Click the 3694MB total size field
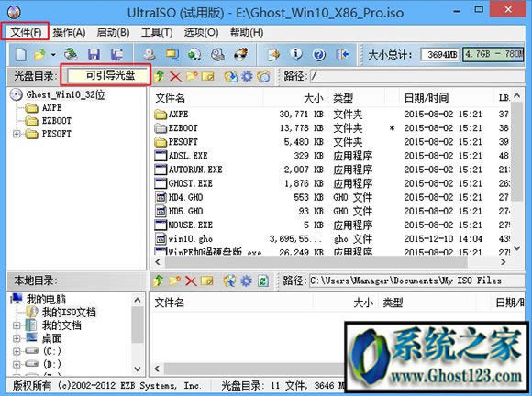The image size is (532, 396). [440, 54]
